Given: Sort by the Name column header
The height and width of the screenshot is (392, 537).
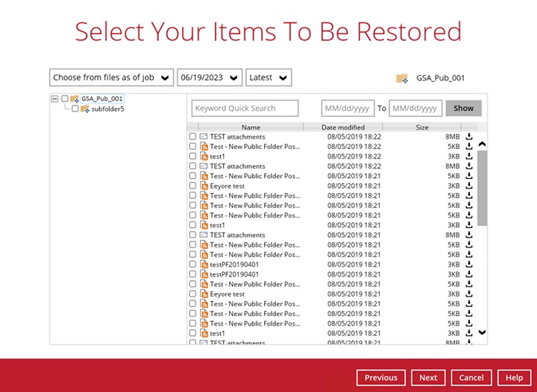Looking at the screenshot, I should [251, 127].
